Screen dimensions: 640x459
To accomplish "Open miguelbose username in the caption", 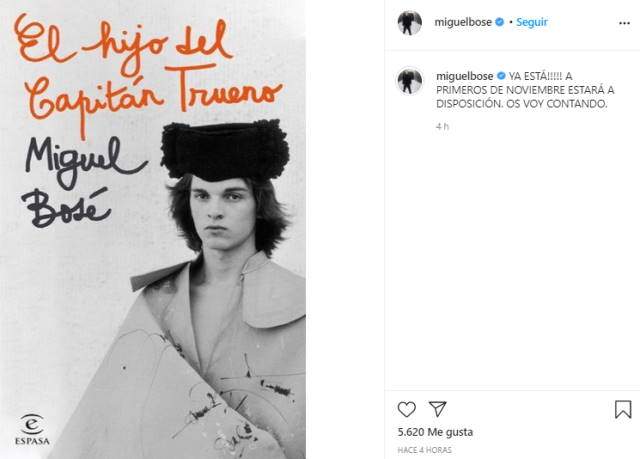I will click(464, 76).
